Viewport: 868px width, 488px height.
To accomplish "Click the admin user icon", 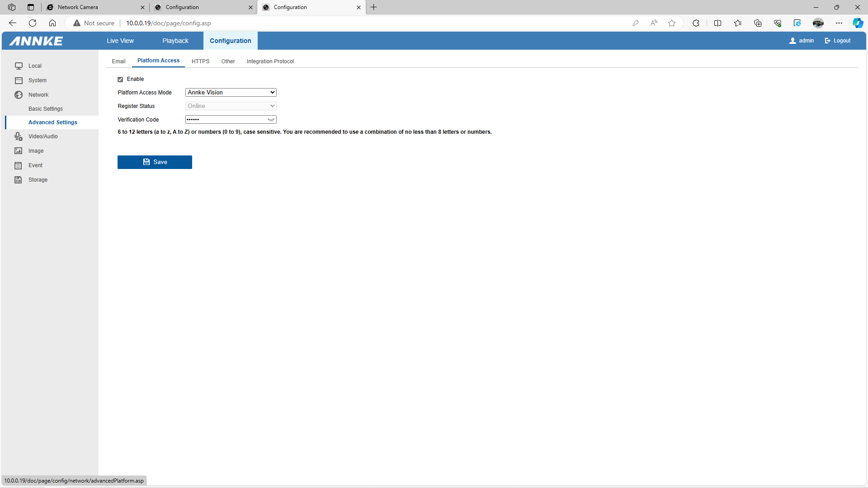I will 793,41.
